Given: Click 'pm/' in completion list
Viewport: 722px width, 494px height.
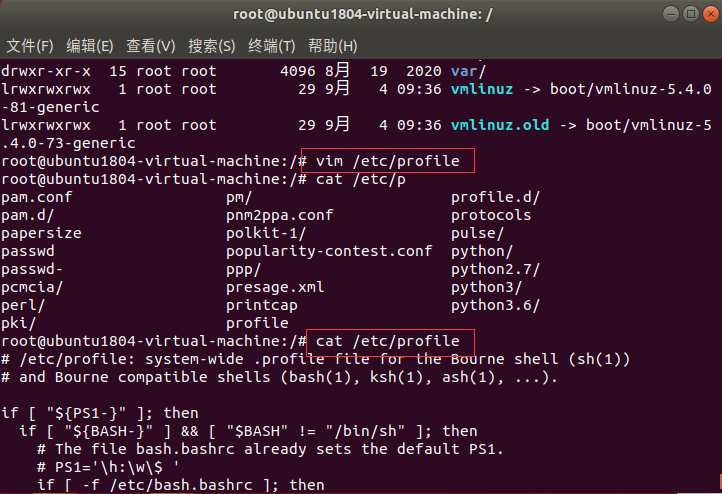Looking at the screenshot, I should tap(239, 197).
